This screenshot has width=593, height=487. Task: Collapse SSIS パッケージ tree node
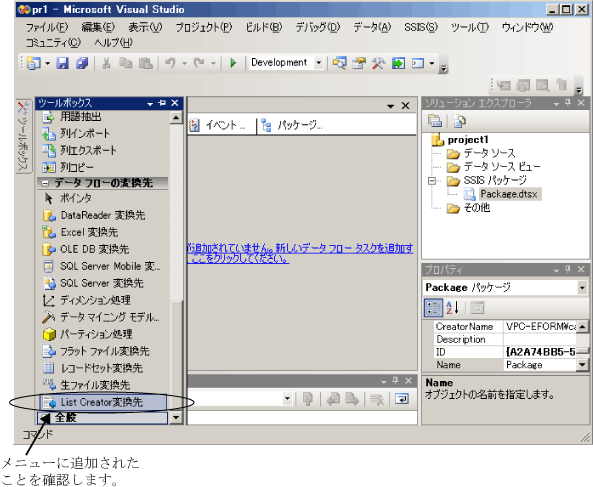pos(432,181)
